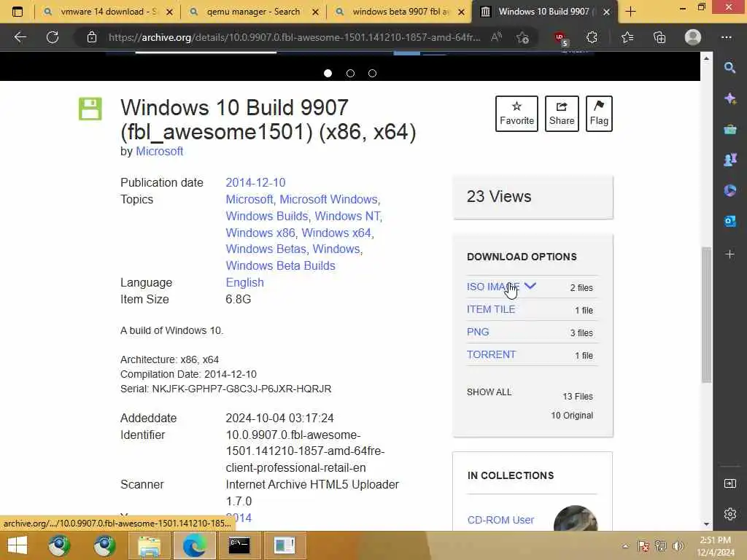Screen dimensions: 747x560
Task: View site lock information icon
Action: [x=92, y=37]
